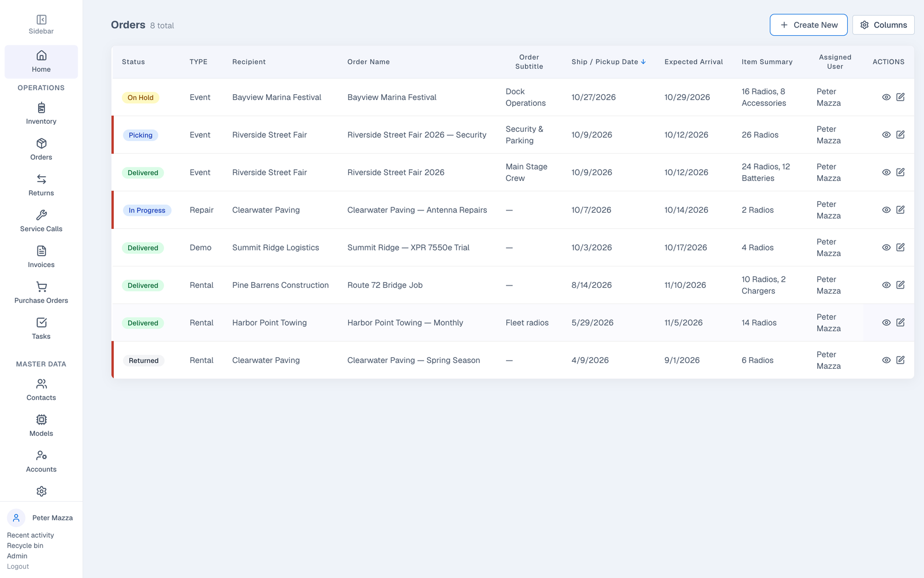The height and width of the screenshot is (578, 924).
Task: Open the Orders section in sidebar
Action: coord(41,150)
